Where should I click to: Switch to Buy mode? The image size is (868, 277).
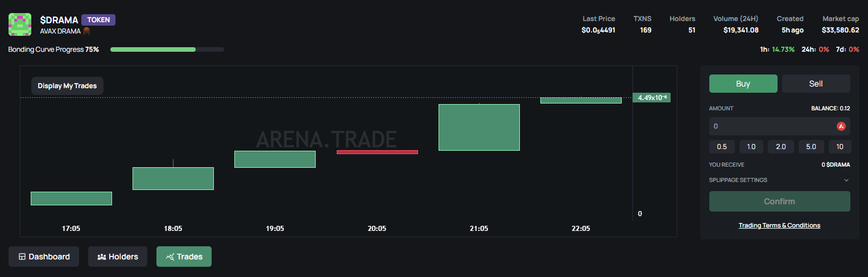[743, 84]
